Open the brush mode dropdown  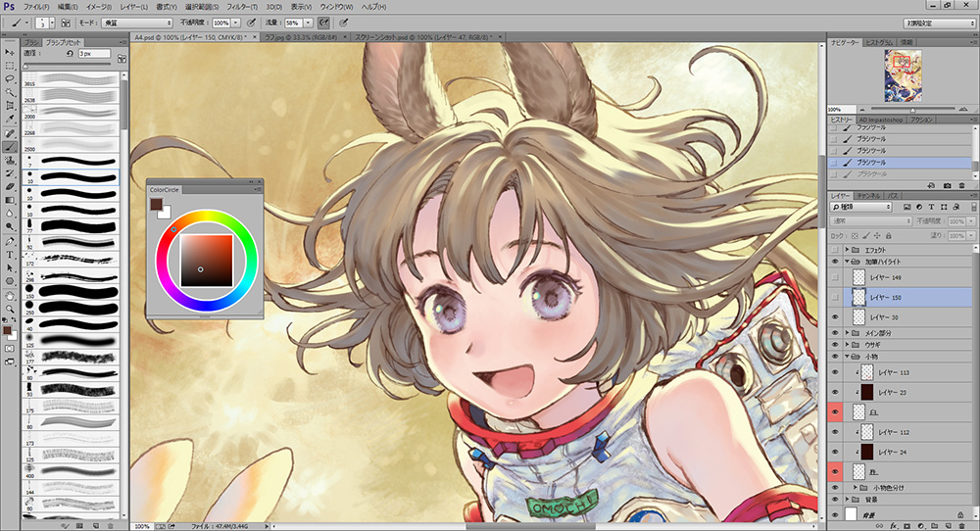pyautogui.click(x=137, y=23)
